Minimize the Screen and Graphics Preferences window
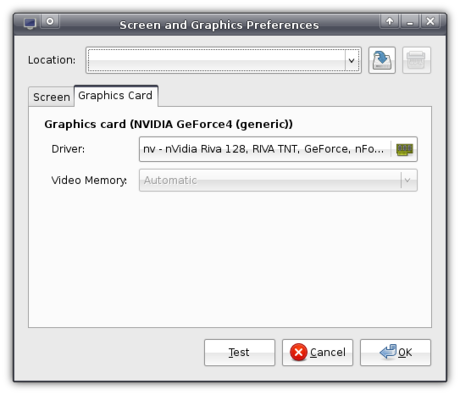This screenshot has height=395, width=460. pyautogui.click(x=410, y=22)
